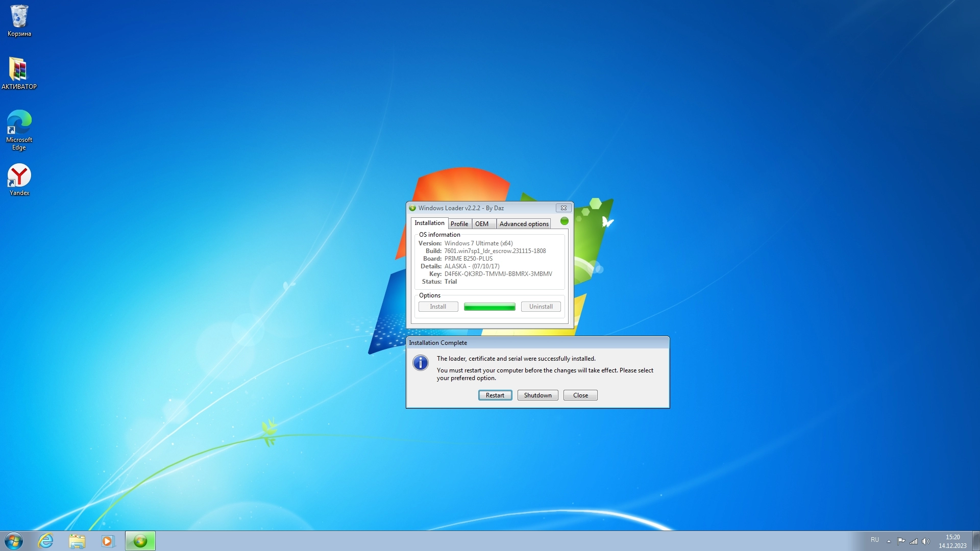Screen dimensions: 980x551
Task: Open the OEM tab
Action: 482,224
